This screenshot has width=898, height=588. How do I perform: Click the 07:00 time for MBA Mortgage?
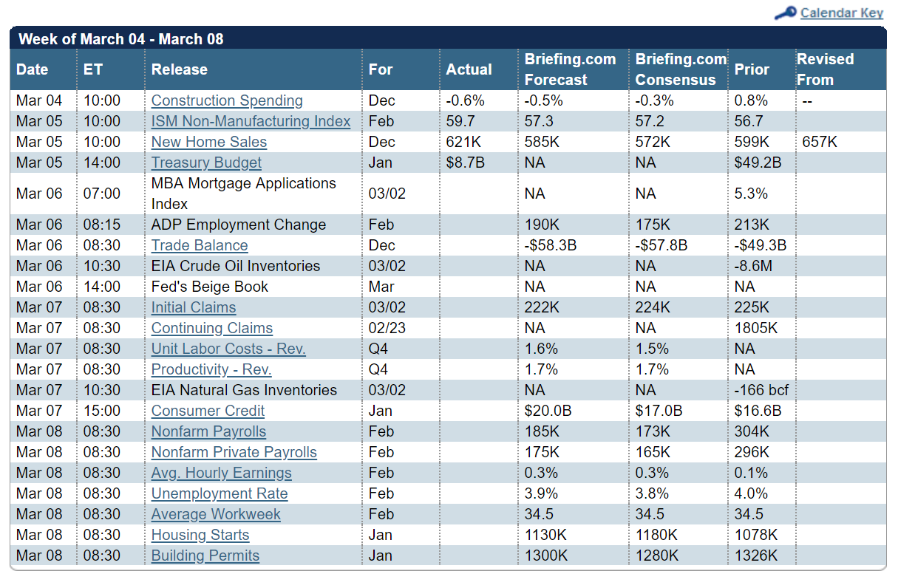click(102, 194)
